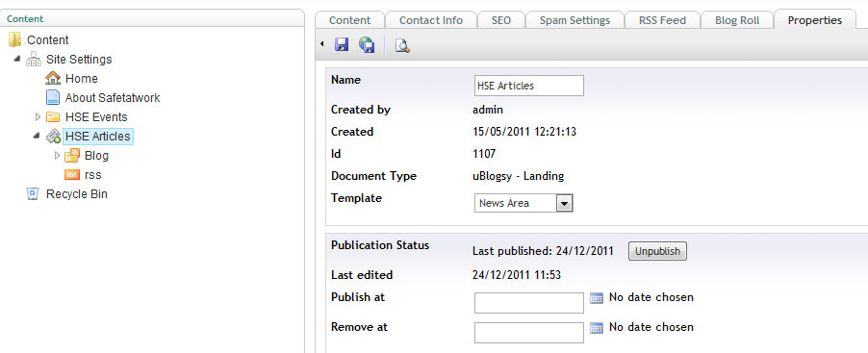Click the Remove at date field
This screenshot has width=868, height=353.
click(x=528, y=333)
